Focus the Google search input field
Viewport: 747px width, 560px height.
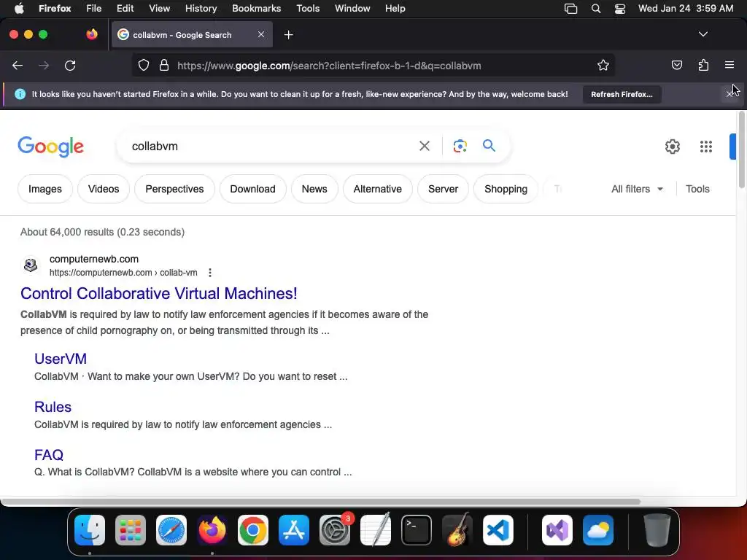point(269,146)
